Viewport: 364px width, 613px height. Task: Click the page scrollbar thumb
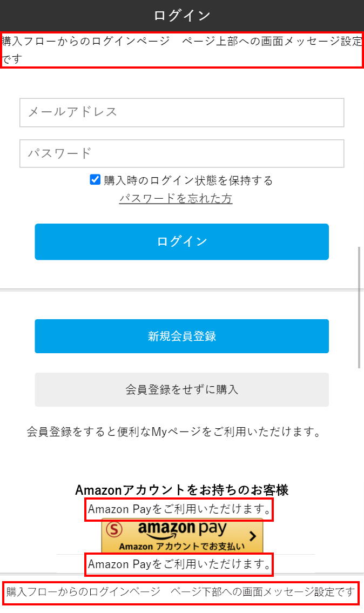[360, 308]
